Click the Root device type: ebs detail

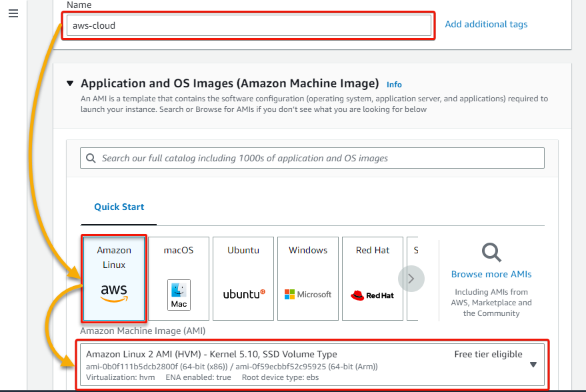280,377
